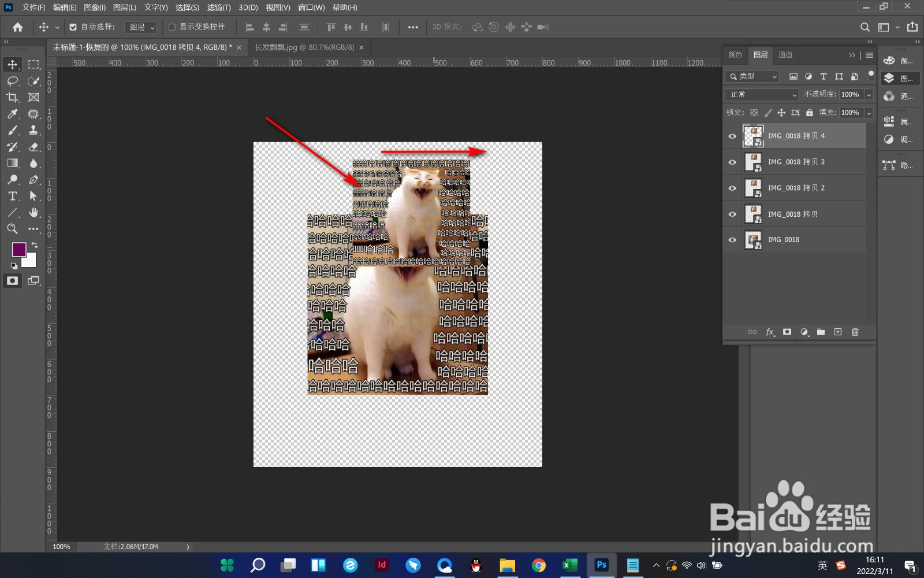Select the Dodge tool
The width and height of the screenshot is (924, 578).
tap(13, 180)
